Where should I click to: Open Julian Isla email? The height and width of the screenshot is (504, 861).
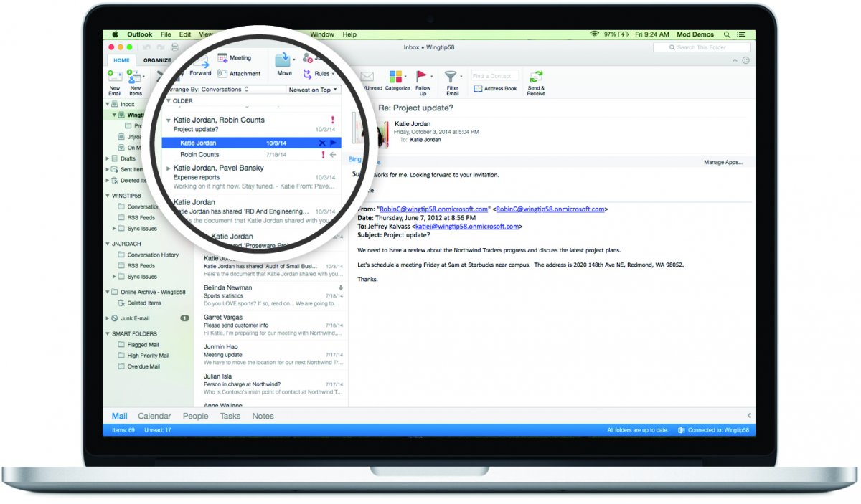[271, 384]
